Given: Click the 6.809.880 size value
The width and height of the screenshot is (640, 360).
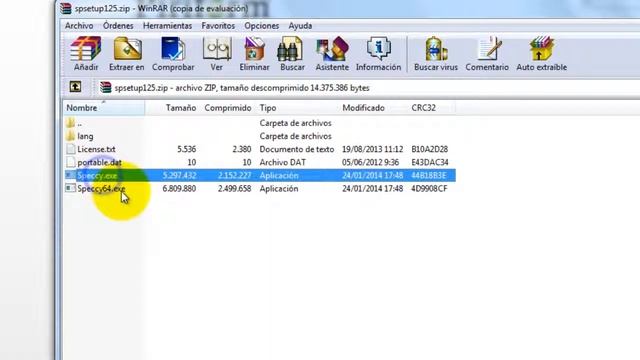Looking at the screenshot, I should point(179,189).
